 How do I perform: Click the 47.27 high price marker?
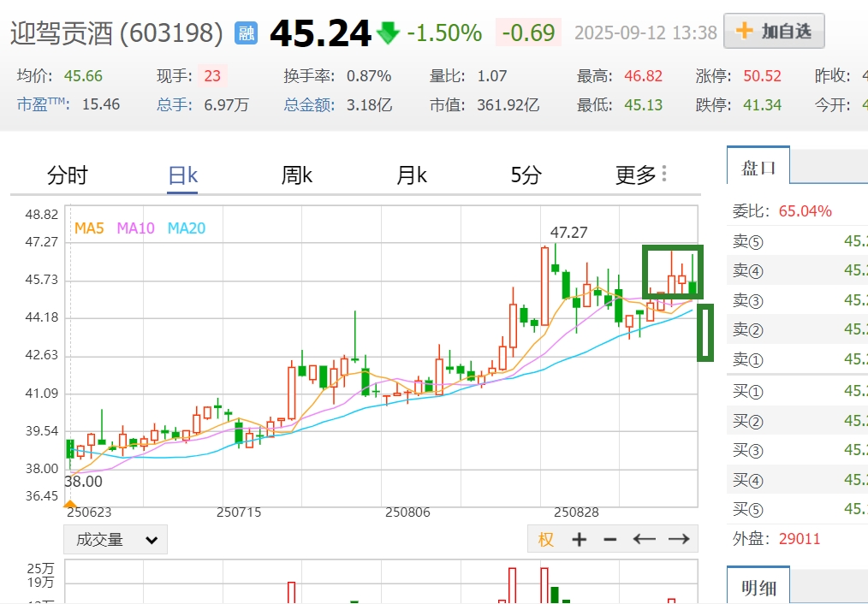point(568,233)
